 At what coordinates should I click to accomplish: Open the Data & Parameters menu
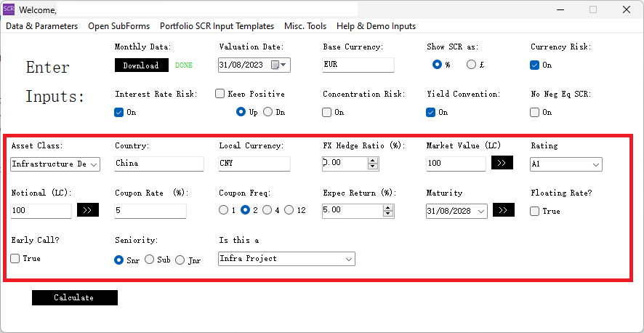[x=41, y=26]
